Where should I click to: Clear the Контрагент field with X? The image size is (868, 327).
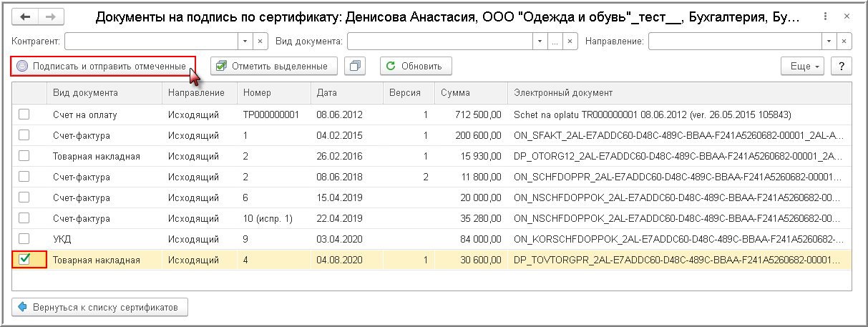(260, 42)
